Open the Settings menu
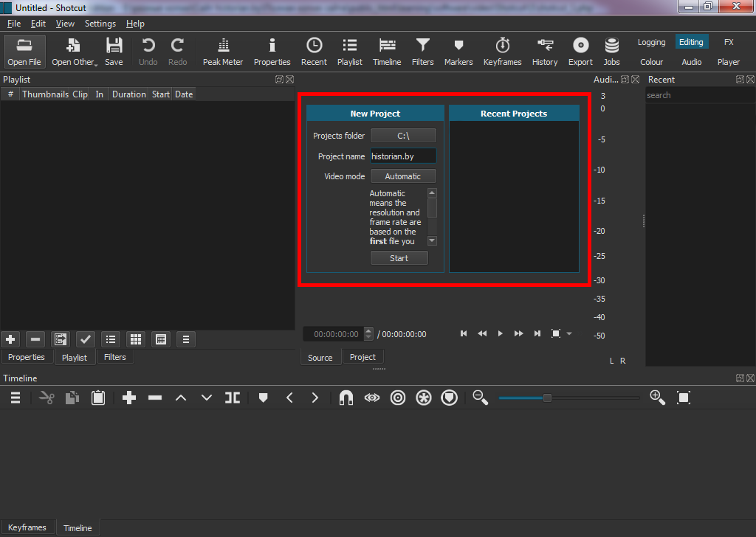The height and width of the screenshot is (537, 756). (x=100, y=24)
